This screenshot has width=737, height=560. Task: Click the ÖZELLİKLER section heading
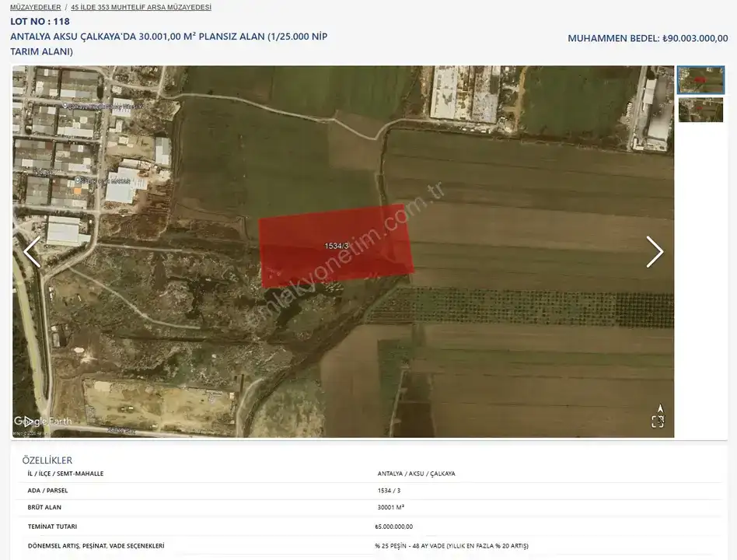[47, 460]
